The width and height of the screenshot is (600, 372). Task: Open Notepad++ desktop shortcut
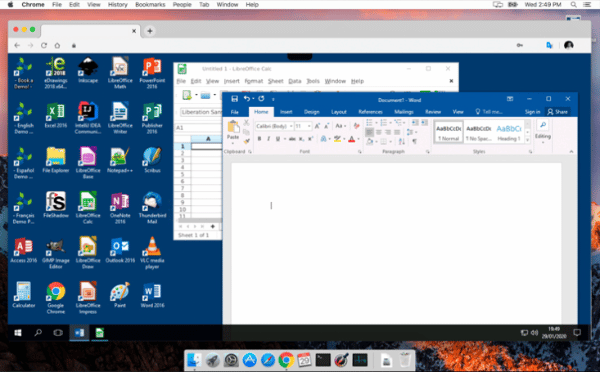click(x=120, y=160)
